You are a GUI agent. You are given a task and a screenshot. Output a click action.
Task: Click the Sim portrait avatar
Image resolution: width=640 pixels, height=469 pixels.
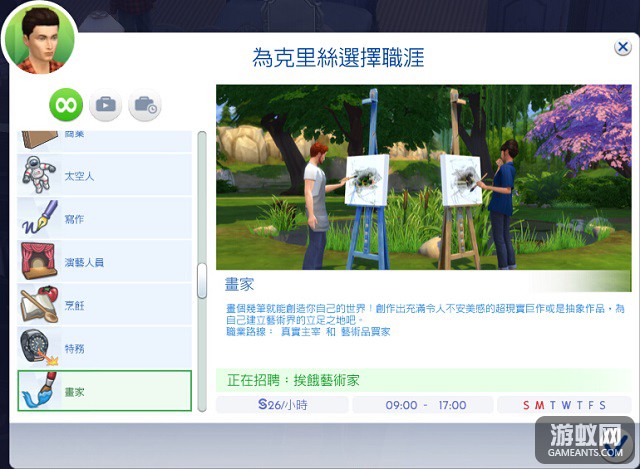coord(40,39)
